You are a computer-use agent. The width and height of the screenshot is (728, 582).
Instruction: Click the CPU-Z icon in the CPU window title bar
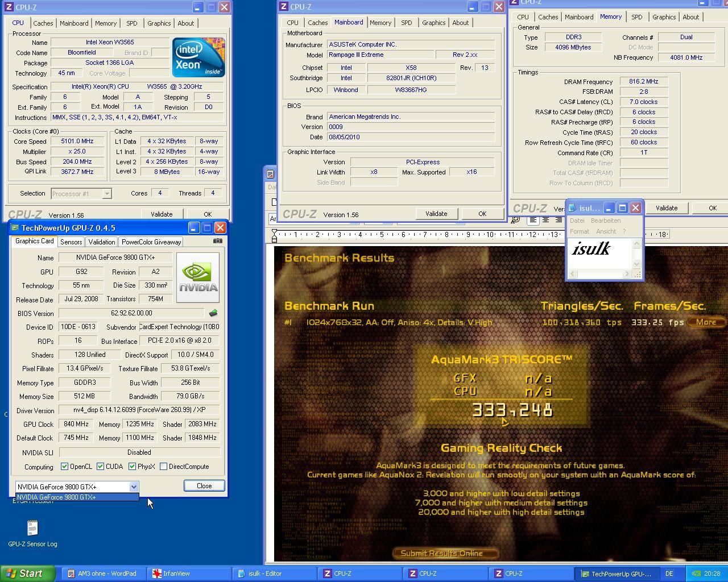coord(9,7)
